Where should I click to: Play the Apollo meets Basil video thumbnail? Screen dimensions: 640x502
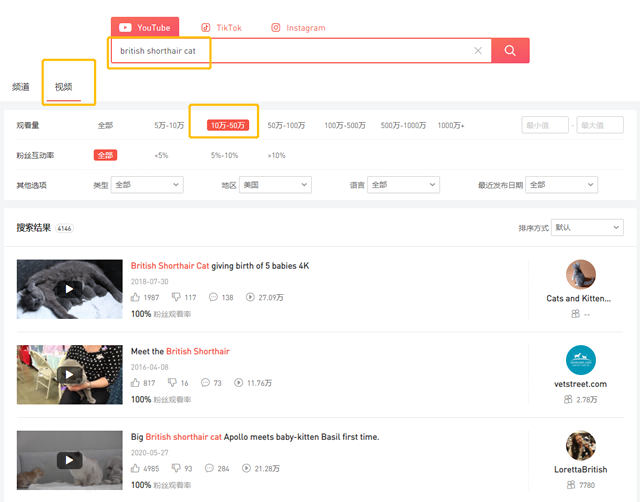pyautogui.click(x=69, y=460)
